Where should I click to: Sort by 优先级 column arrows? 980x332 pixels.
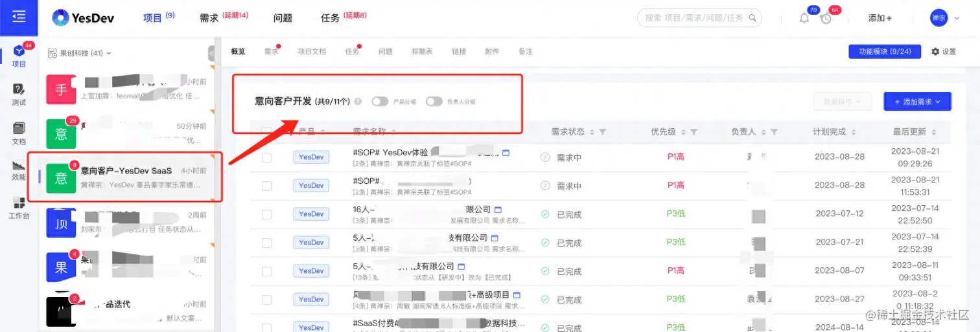click(682, 132)
